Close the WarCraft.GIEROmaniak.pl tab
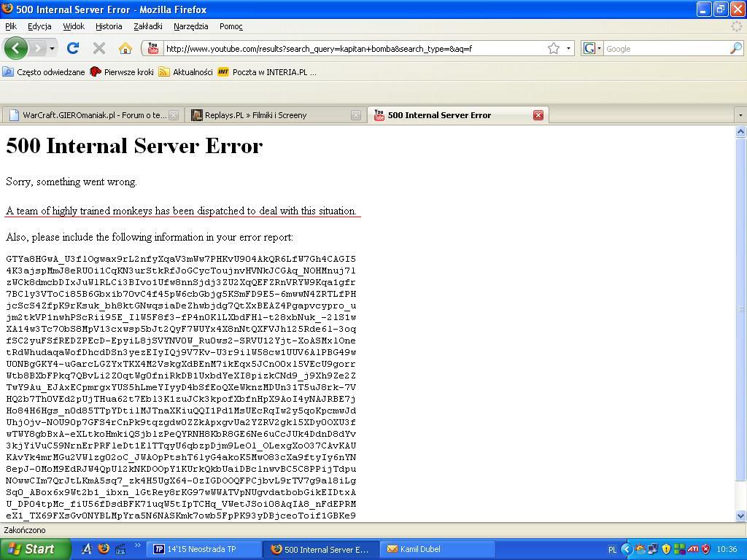 click(174, 115)
